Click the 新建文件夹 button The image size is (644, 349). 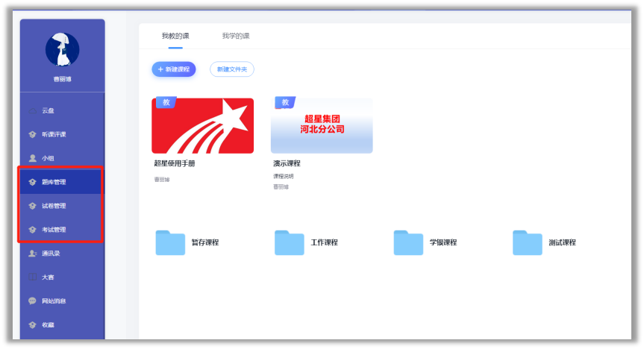click(232, 69)
